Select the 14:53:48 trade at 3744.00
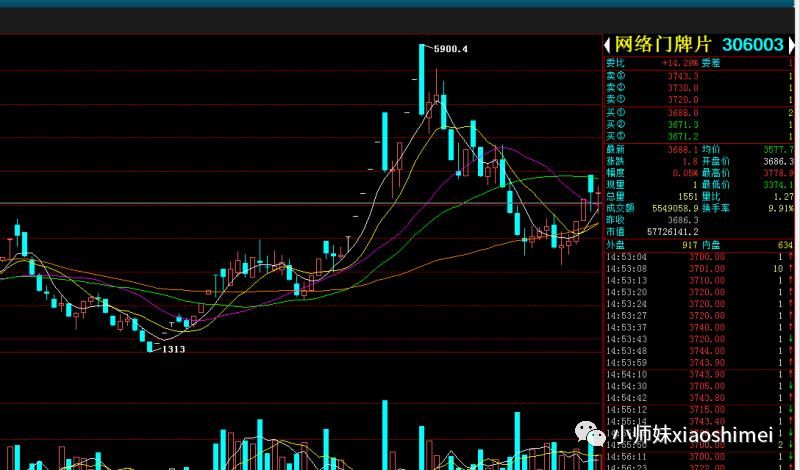Viewport: 800px width, 470px height. 707,351
